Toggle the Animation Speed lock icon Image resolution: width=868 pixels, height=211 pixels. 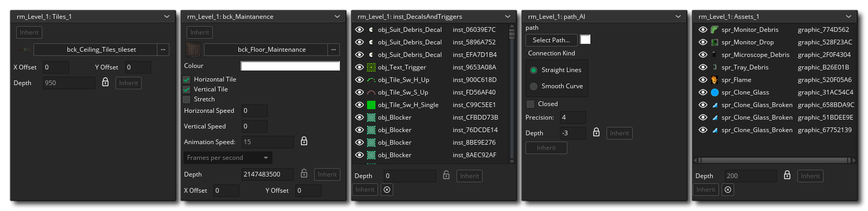tap(304, 142)
